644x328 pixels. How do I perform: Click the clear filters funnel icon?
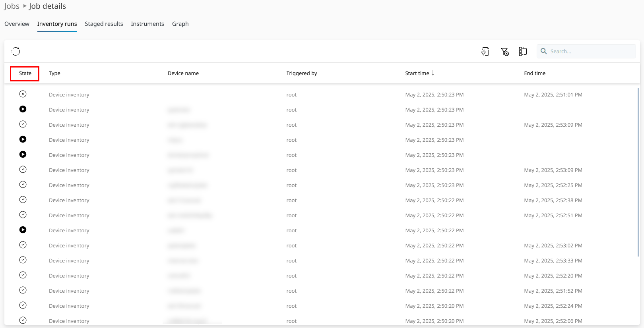click(x=504, y=52)
